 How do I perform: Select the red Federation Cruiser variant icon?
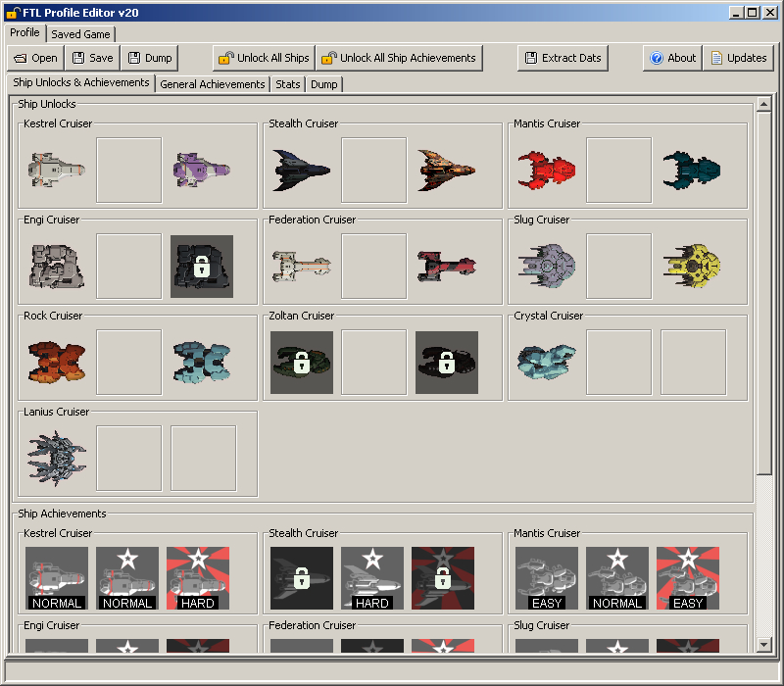[x=447, y=267]
